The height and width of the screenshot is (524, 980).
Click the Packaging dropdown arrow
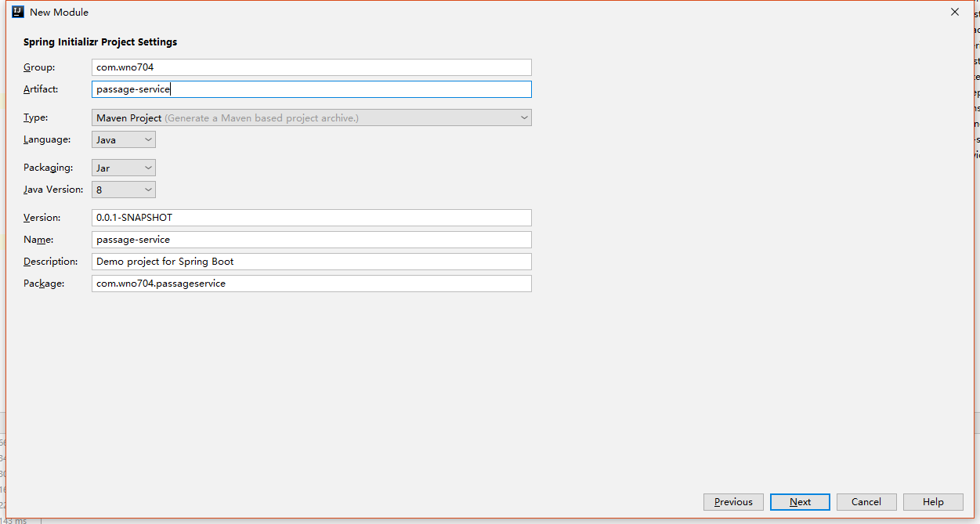pos(148,168)
